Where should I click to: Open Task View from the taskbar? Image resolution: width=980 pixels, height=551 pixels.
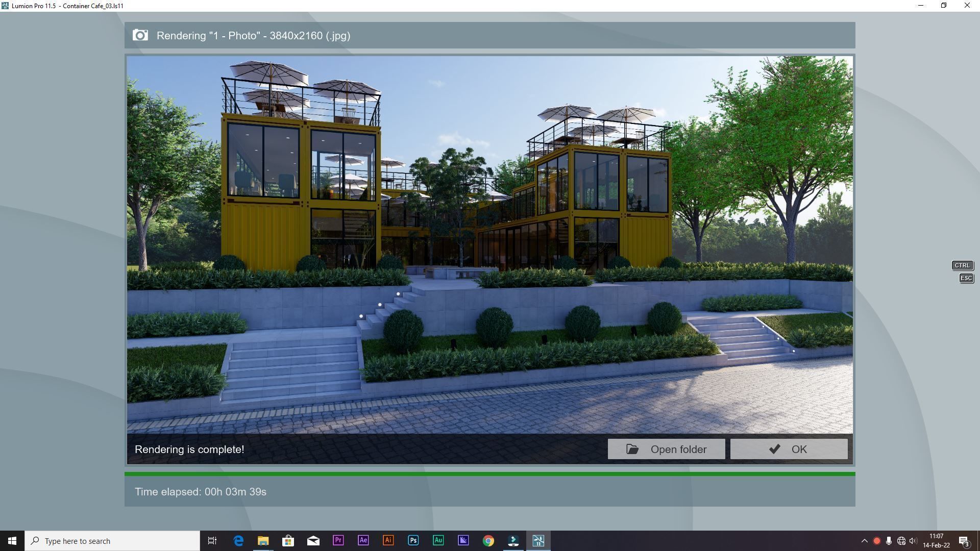pyautogui.click(x=212, y=541)
